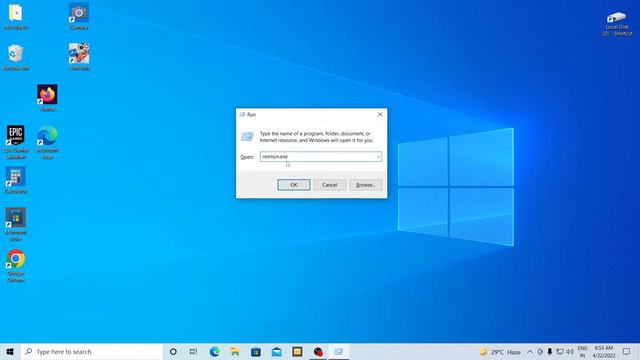Click the Browse... button
Image resolution: width=640 pixels, height=360 pixels.
pyautogui.click(x=365, y=185)
